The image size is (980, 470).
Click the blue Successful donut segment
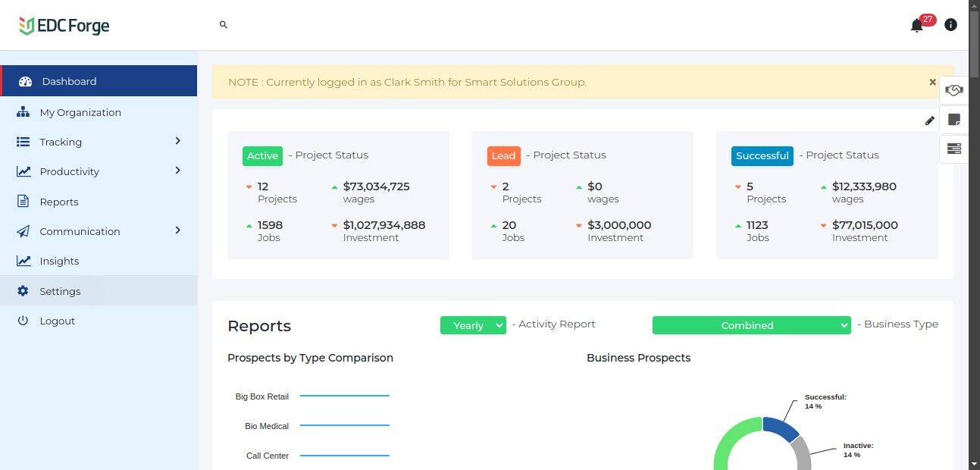pos(781,428)
